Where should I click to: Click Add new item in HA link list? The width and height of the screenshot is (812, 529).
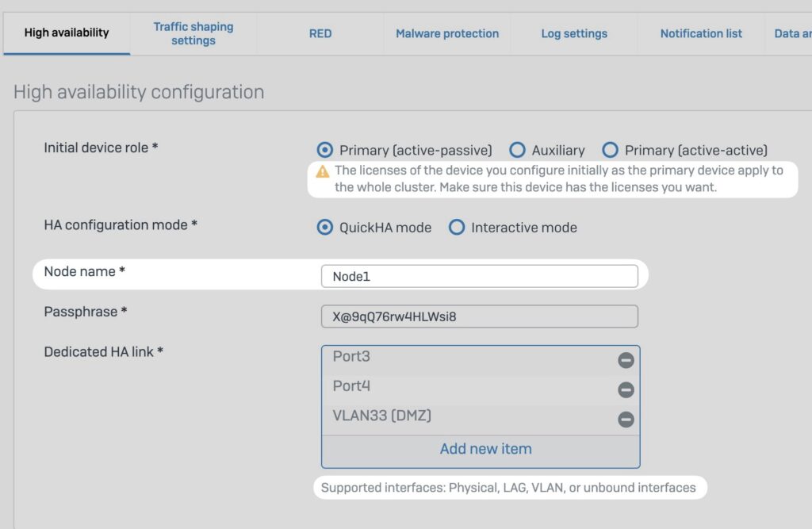tap(485, 449)
